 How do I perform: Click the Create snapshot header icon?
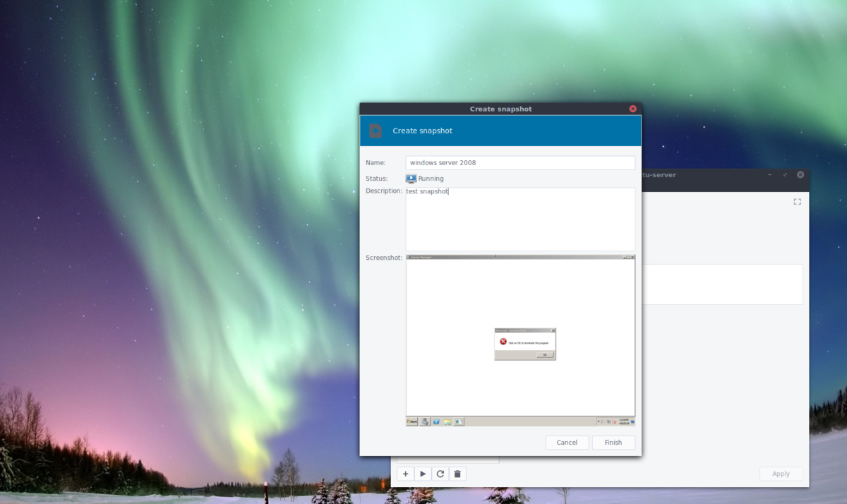point(376,131)
